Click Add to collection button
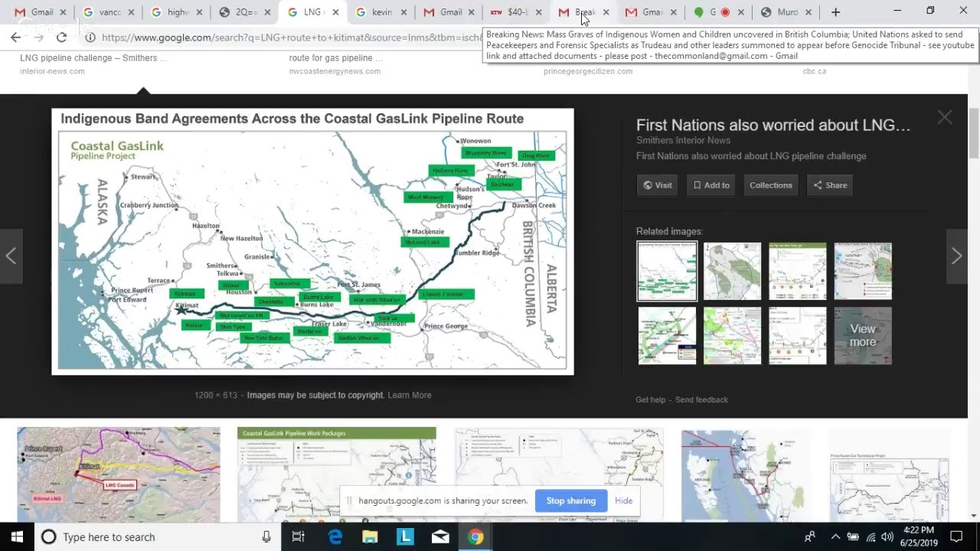Image resolution: width=980 pixels, height=551 pixels. [x=711, y=185]
